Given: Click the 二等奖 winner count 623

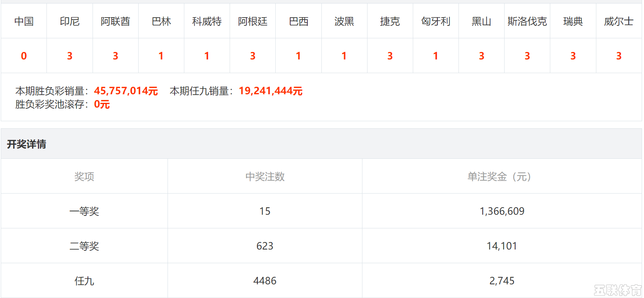Looking at the screenshot, I should pyautogui.click(x=265, y=246).
